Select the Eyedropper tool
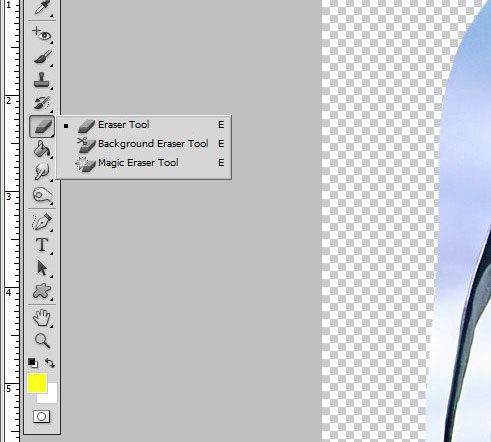This screenshot has width=491, height=442. (x=42, y=7)
